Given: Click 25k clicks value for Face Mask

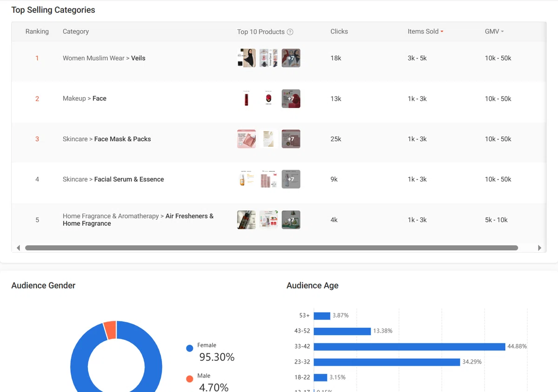Looking at the screenshot, I should click(336, 139).
